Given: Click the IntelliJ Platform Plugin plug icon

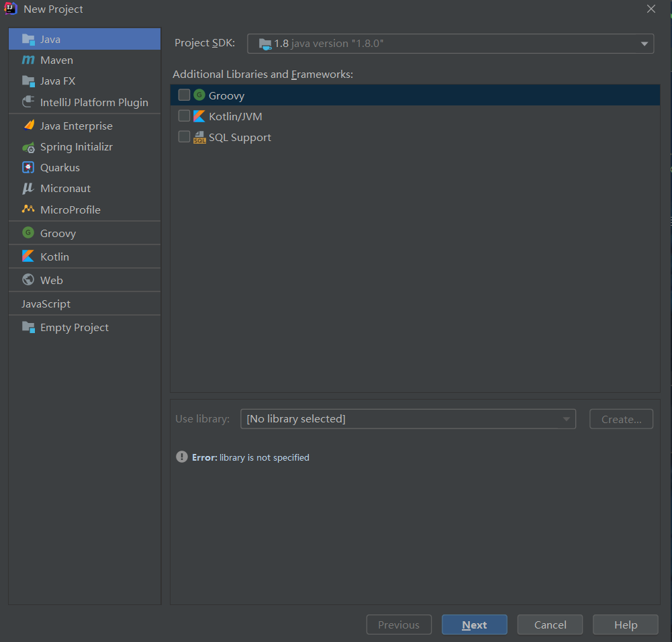Looking at the screenshot, I should [28, 102].
